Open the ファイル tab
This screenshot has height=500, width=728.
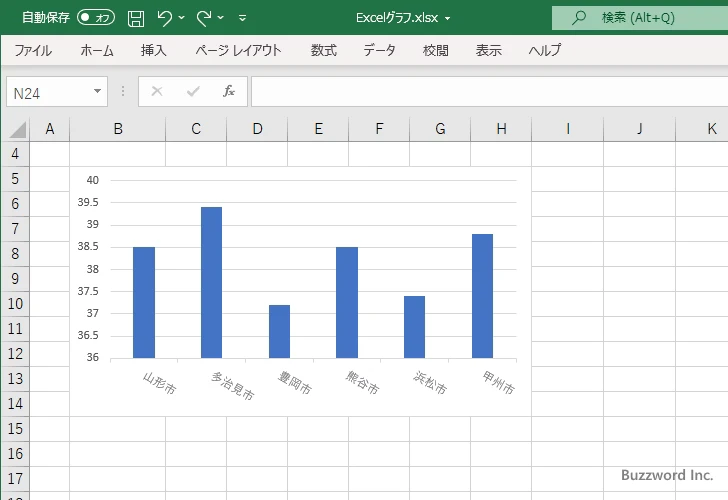tap(33, 50)
